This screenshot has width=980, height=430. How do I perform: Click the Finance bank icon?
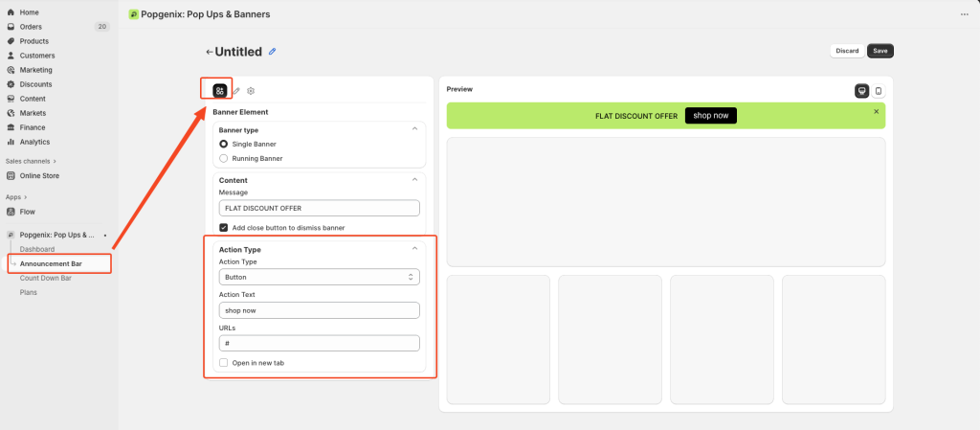pos(11,127)
